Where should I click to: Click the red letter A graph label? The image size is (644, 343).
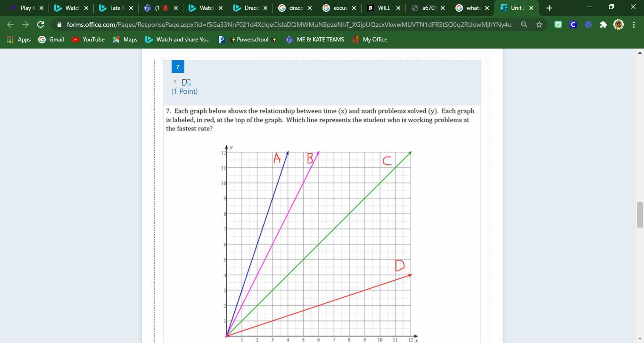pyautogui.click(x=277, y=158)
